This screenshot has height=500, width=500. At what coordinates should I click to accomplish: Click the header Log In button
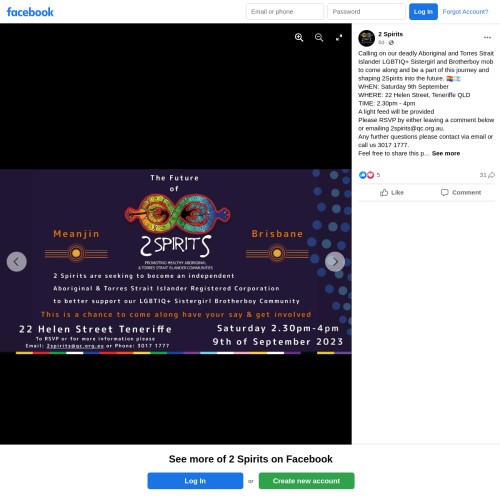point(423,12)
